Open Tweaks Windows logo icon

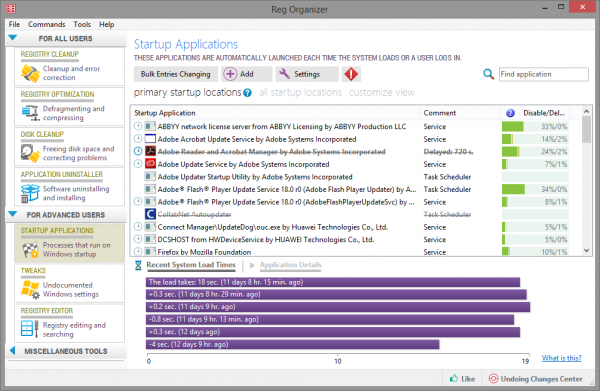30,290
